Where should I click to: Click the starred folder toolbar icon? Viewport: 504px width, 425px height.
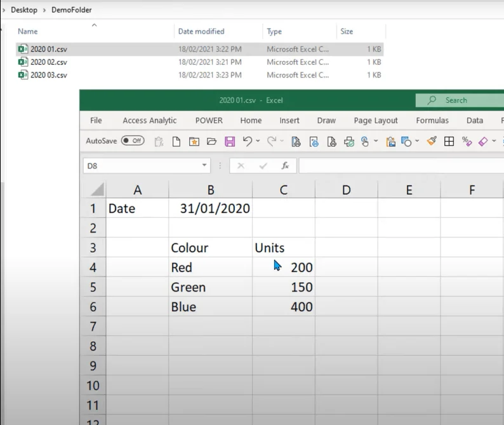[194, 141]
